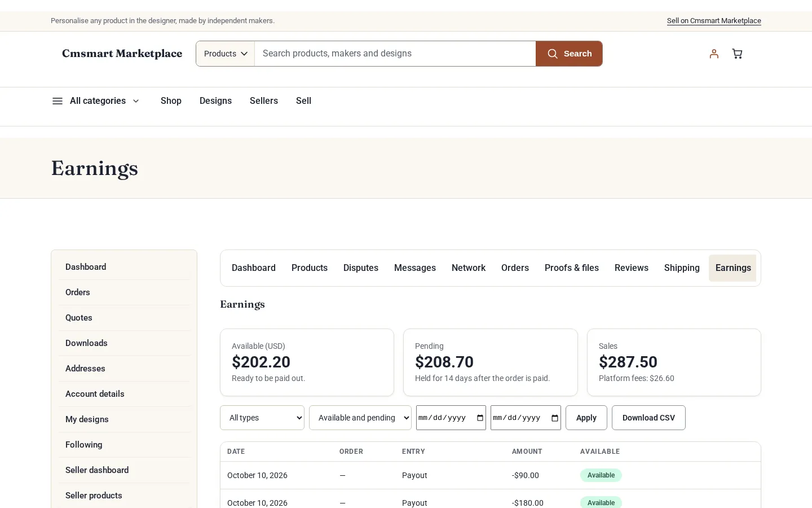Viewport: 812px width, 508px height.
Task: Click the hamburger icon beside All categories
Action: pos(57,101)
